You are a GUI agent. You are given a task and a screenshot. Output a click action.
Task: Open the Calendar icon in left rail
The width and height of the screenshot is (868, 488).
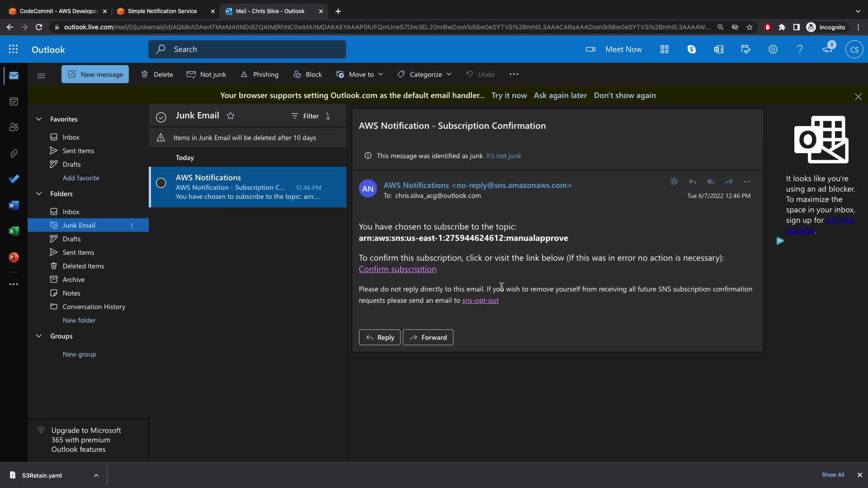pos(14,101)
